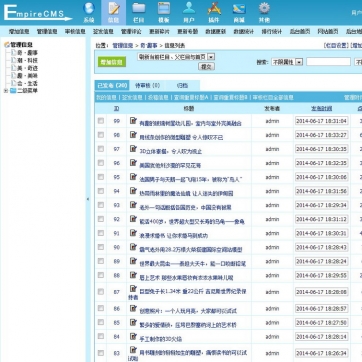Select the 合·生活 tree item

point(28,83)
